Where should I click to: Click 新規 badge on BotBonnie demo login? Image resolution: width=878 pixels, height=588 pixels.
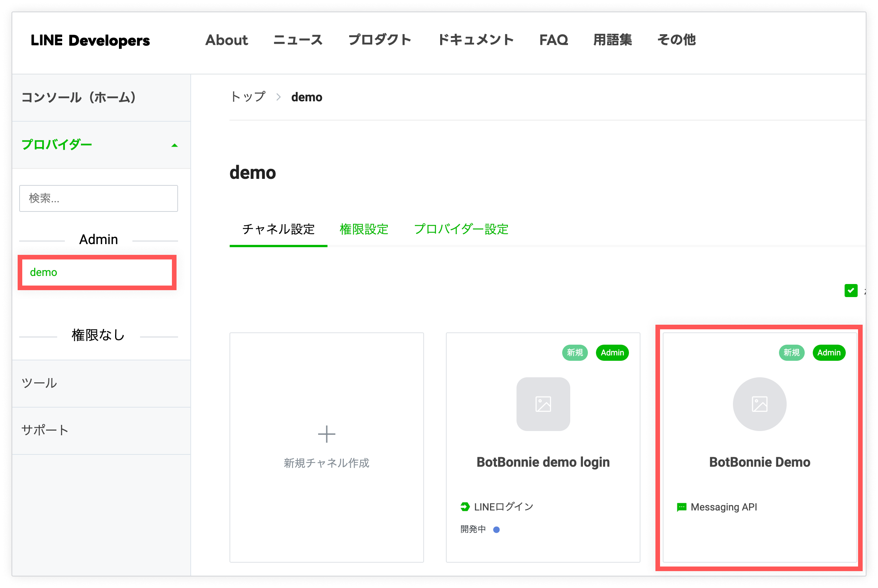pos(575,353)
